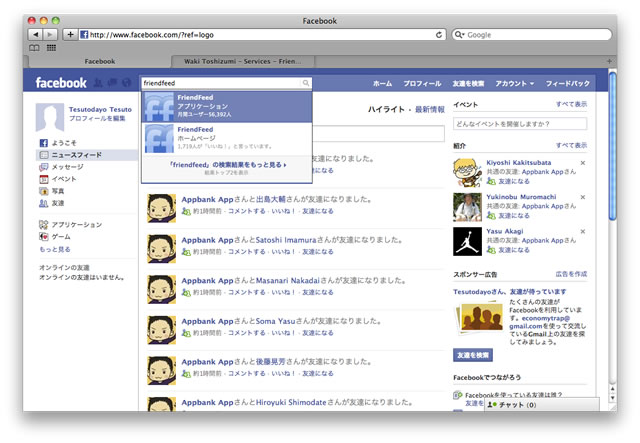The image size is (640, 443).
Task: Add Yukinobu Muromachi as friend via 友達になる
Action: [514, 216]
